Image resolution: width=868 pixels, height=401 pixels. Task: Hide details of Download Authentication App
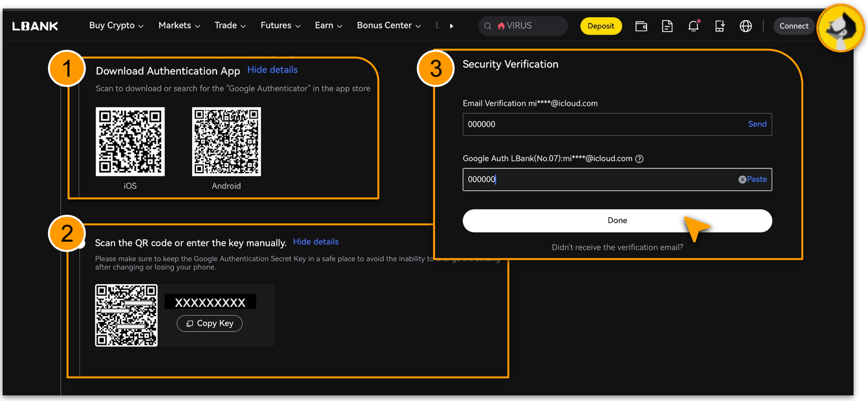(272, 70)
